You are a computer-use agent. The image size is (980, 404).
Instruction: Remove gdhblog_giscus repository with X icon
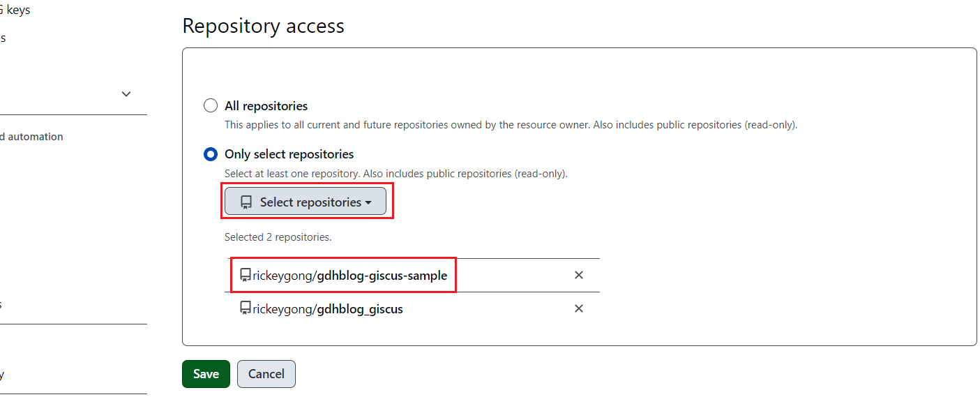578,308
